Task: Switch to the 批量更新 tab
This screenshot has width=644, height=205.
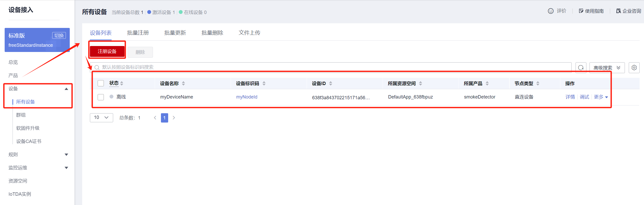Action: pyautogui.click(x=175, y=33)
